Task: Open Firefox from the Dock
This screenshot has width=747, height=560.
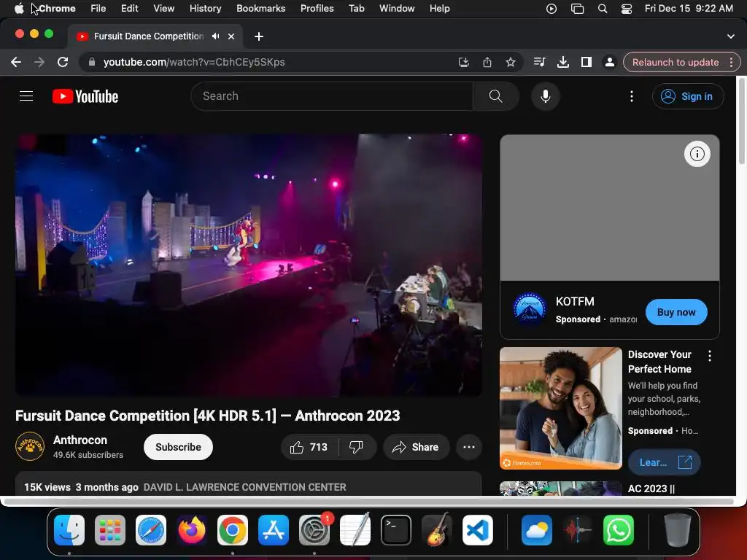Action: 192,530
